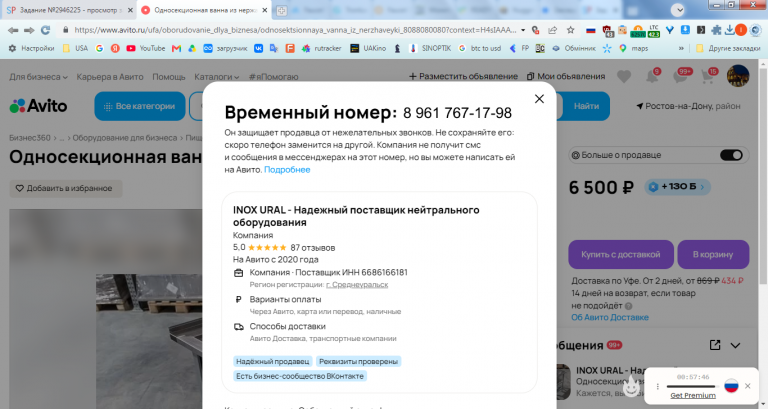This screenshot has height=409, width=768.
Task: Open messages panel in a new window
Action: [715, 345]
